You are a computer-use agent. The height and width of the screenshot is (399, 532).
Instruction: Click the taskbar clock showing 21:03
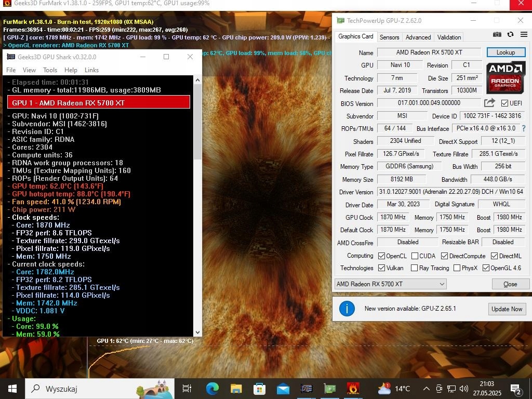(487, 389)
